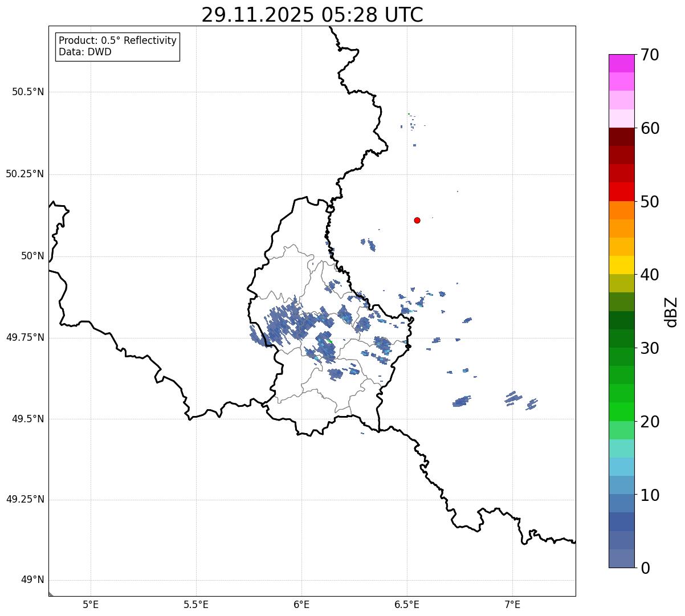Click the colorbar tick label 0
Viewport: 685px width, 616px height.
645,568
